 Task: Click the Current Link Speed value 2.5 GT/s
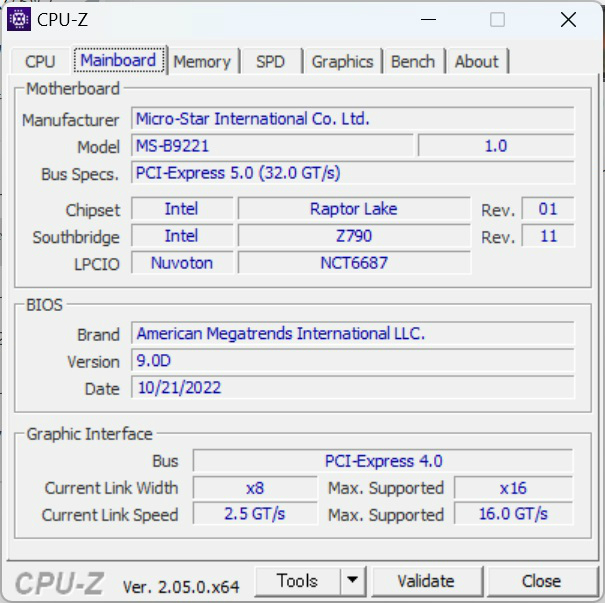pos(255,514)
